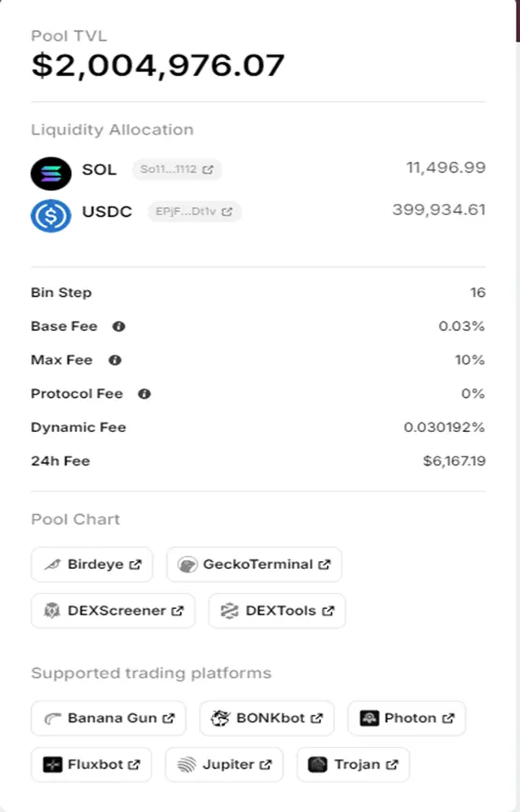Open the GeckoTerminal pool chart

click(253, 564)
